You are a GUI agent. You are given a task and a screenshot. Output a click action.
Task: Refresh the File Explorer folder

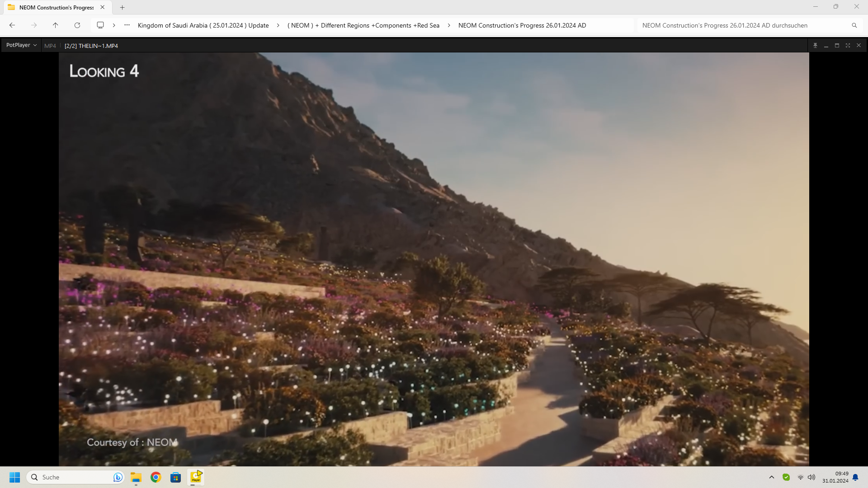pos(77,25)
